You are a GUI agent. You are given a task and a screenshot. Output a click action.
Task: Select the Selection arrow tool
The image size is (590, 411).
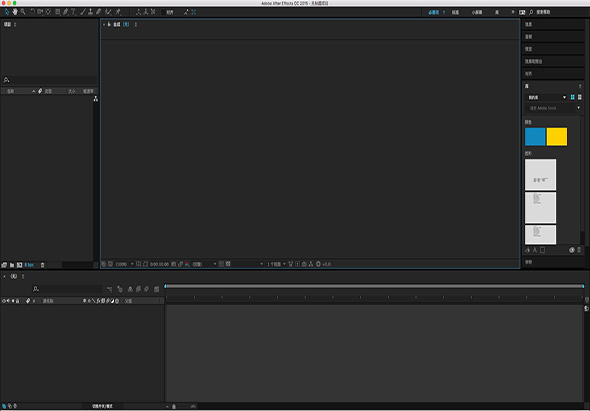[x=6, y=12]
